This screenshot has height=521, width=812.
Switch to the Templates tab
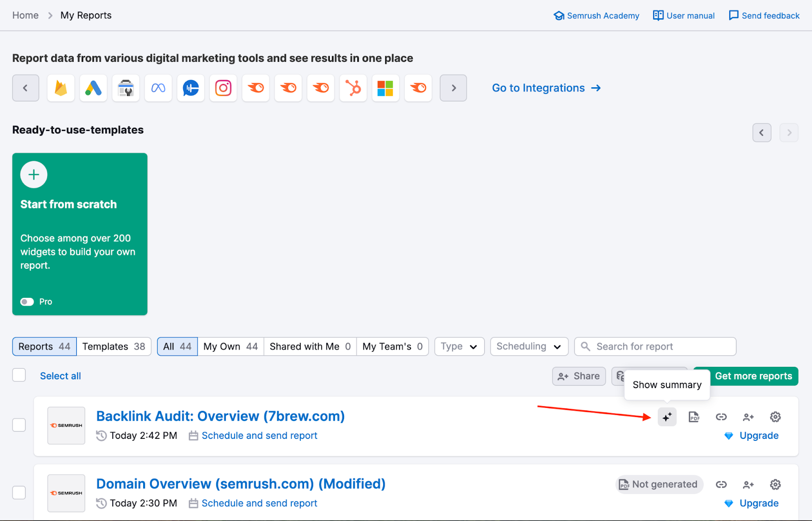point(114,346)
